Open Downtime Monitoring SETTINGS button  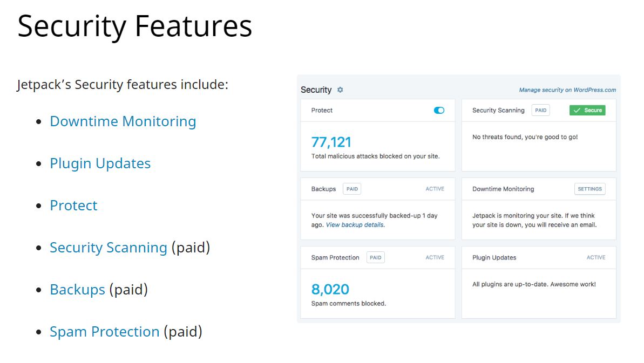(x=589, y=189)
